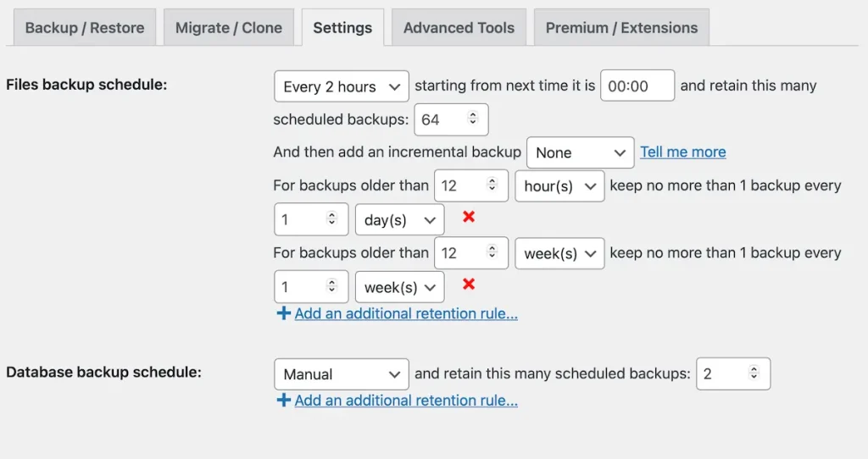Viewport: 868px width, 459px height.
Task: Open the 'Tell me more' link
Action: pyautogui.click(x=683, y=152)
